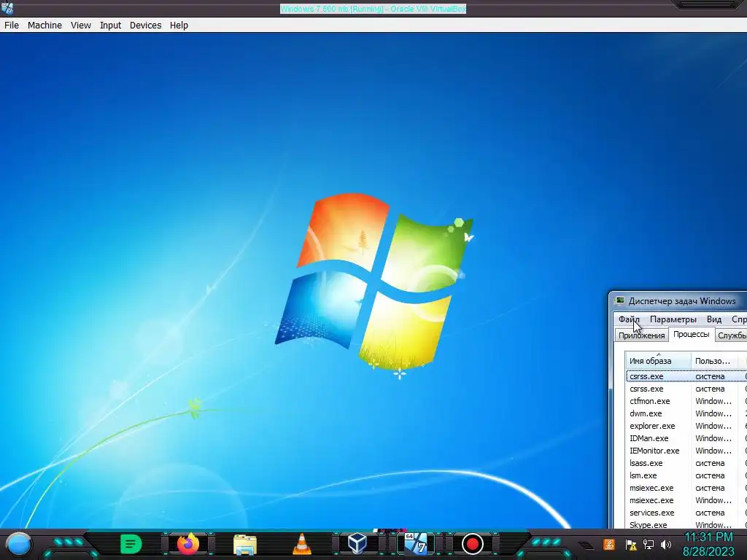The height and width of the screenshot is (560, 747).
Task: Open the orange Java tray icon
Action: click(609, 545)
